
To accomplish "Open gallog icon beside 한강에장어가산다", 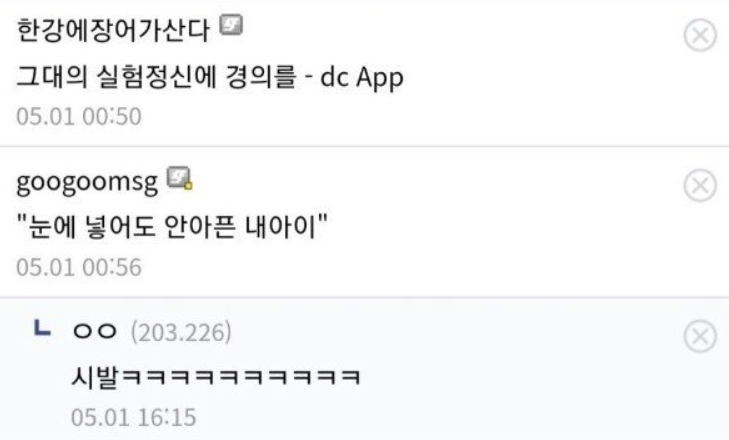I will coord(231,25).
